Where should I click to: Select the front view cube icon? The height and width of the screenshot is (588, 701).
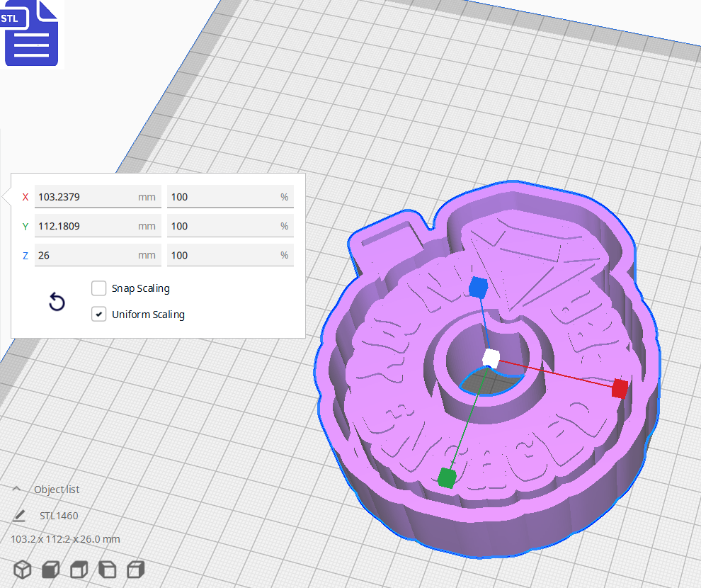point(50,569)
